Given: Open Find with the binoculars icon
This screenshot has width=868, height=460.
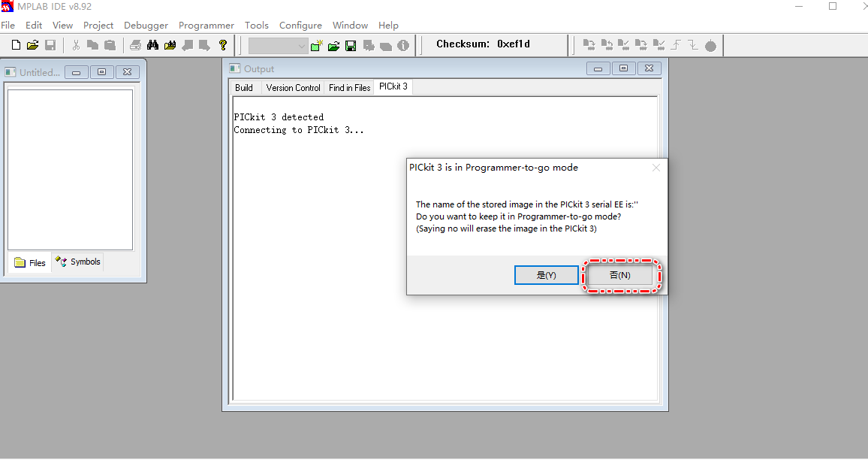Looking at the screenshot, I should pyautogui.click(x=152, y=45).
